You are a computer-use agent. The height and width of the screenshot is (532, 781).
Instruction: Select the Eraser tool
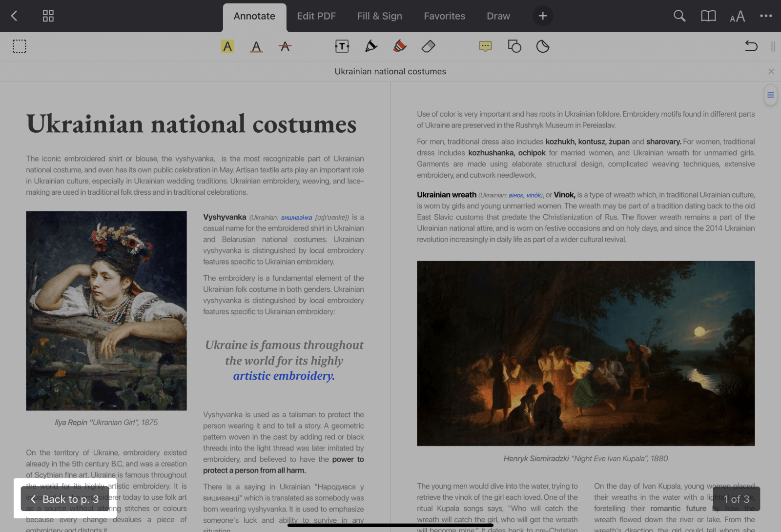coord(428,46)
